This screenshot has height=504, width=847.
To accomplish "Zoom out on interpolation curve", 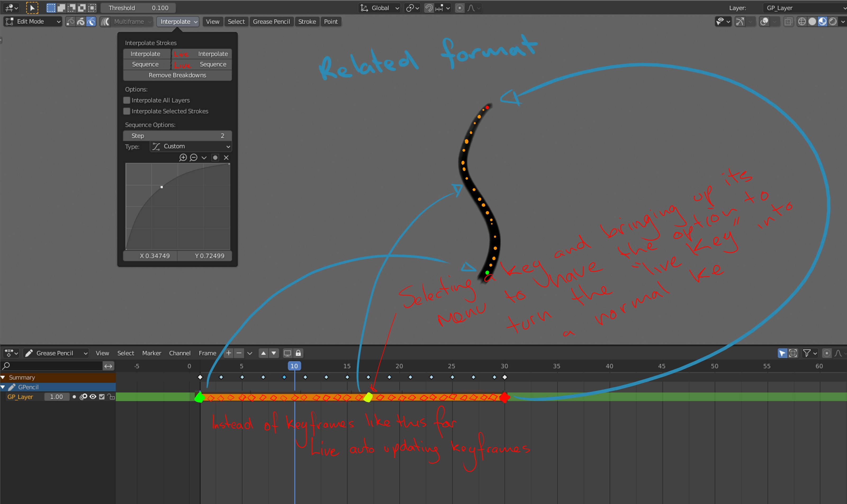I will point(193,158).
